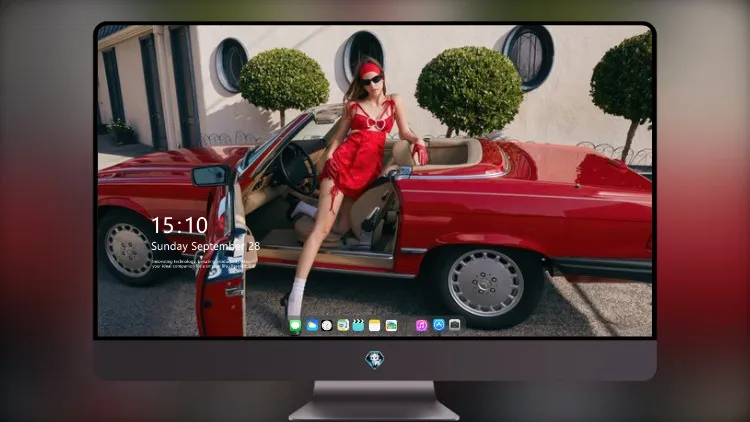This screenshot has height=422, width=750.
Task: Click the rear wheel hubcap on wallpaper
Action: [485, 283]
